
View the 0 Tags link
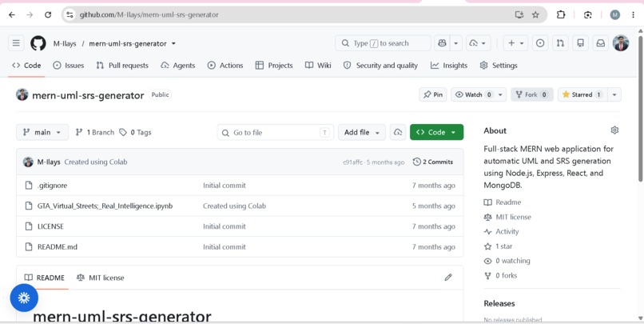tap(135, 132)
